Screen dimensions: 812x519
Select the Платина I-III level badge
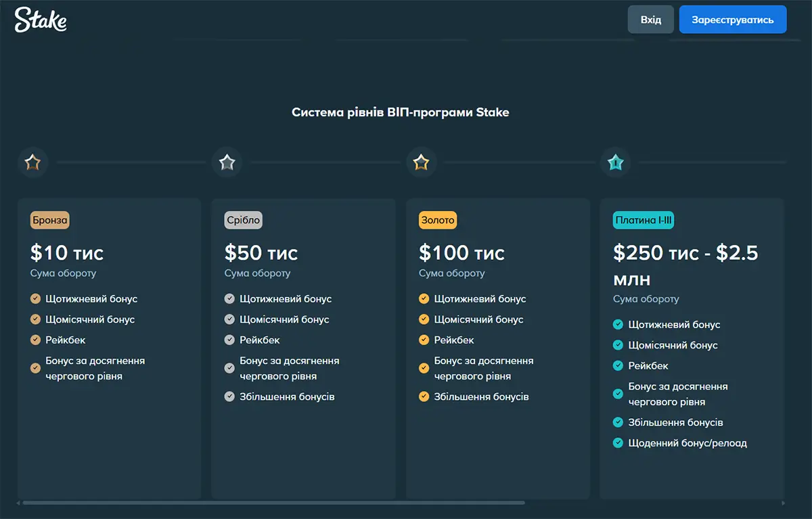pyautogui.click(x=644, y=220)
